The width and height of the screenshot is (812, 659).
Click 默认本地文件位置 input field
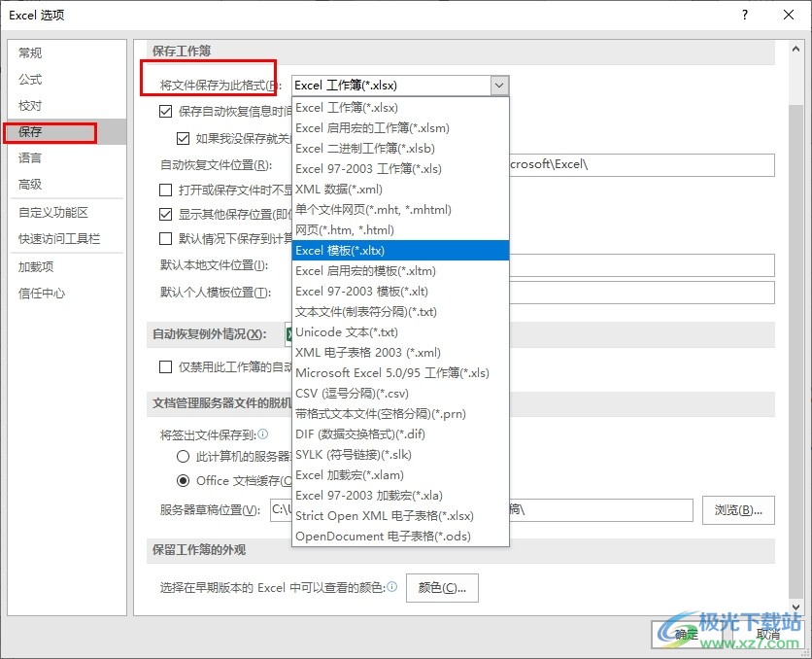pyautogui.click(x=642, y=265)
